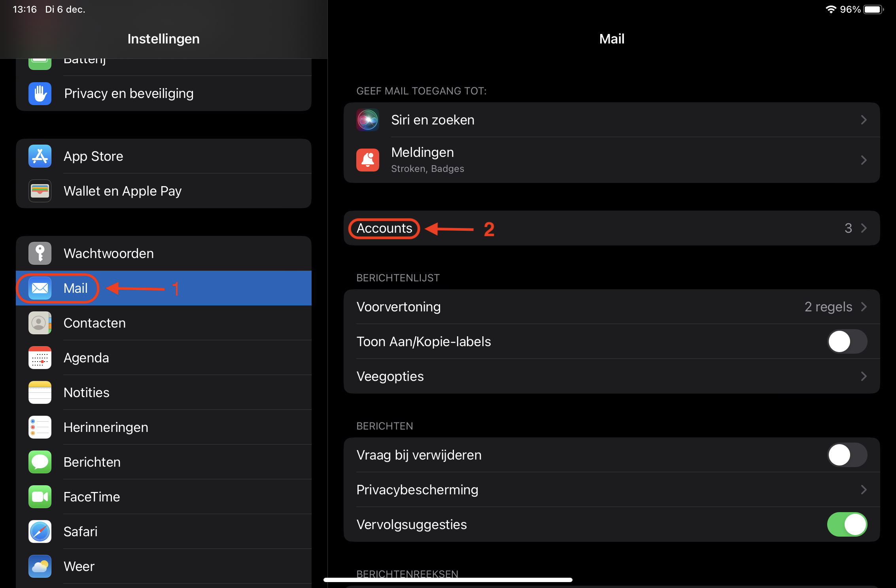Select the Safari compass icon

pos(40,531)
